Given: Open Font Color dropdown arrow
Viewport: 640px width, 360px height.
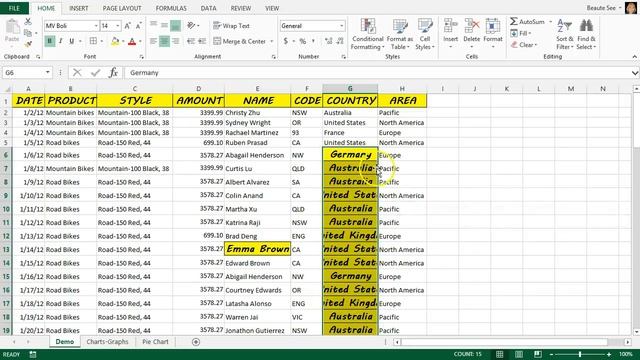Looking at the screenshot, I should tap(140, 41).
